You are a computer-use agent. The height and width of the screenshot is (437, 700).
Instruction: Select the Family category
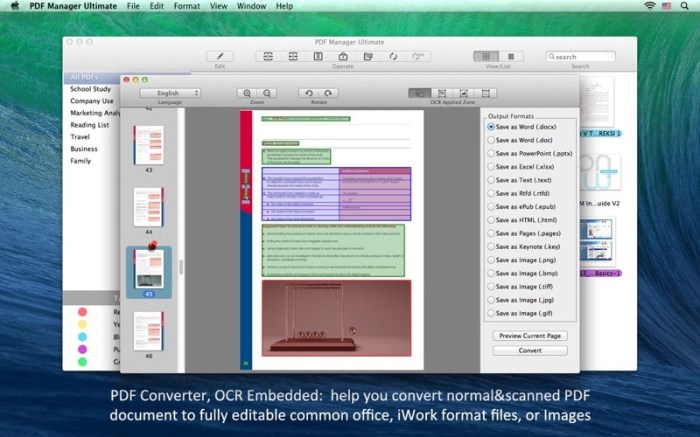click(x=81, y=161)
